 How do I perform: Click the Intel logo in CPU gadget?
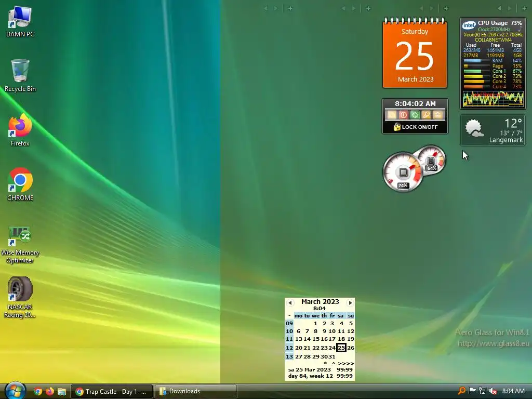coord(469,25)
